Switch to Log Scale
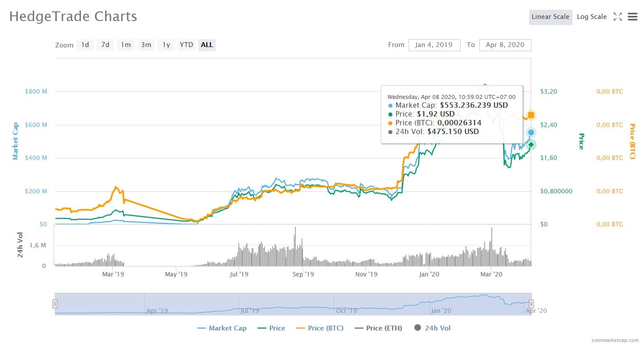 (x=592, y=17)
